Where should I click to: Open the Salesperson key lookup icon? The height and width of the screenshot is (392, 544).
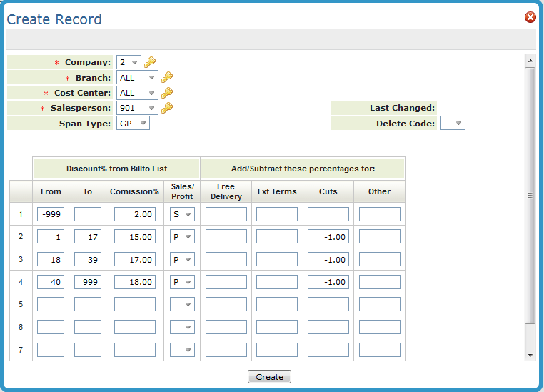(x=167, y=108)
